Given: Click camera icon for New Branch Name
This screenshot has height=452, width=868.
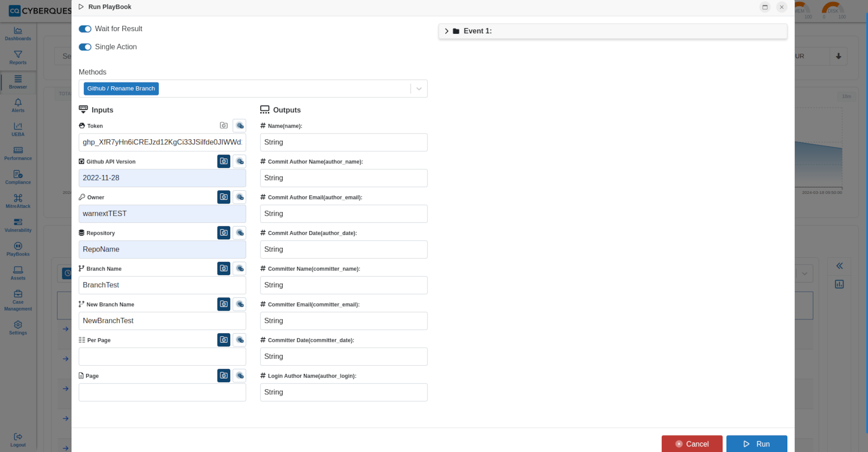Looking at the screenshot, I should coord(224,304).
